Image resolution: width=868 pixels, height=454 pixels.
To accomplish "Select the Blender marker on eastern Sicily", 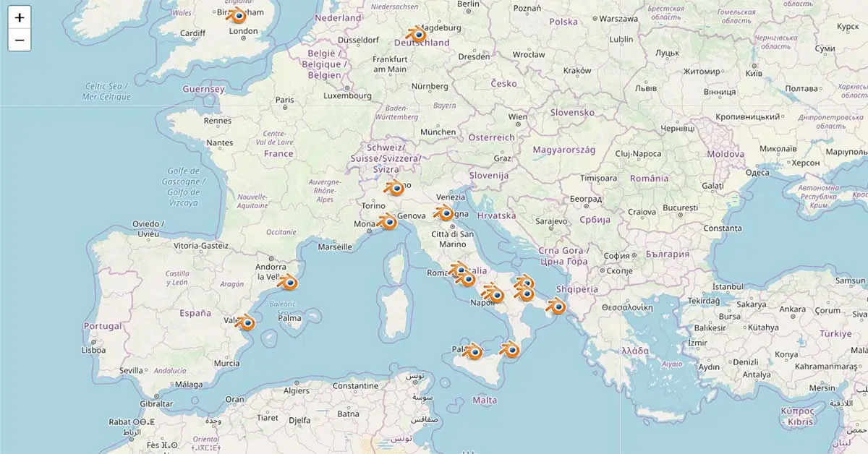I will [x=511, y=351].
